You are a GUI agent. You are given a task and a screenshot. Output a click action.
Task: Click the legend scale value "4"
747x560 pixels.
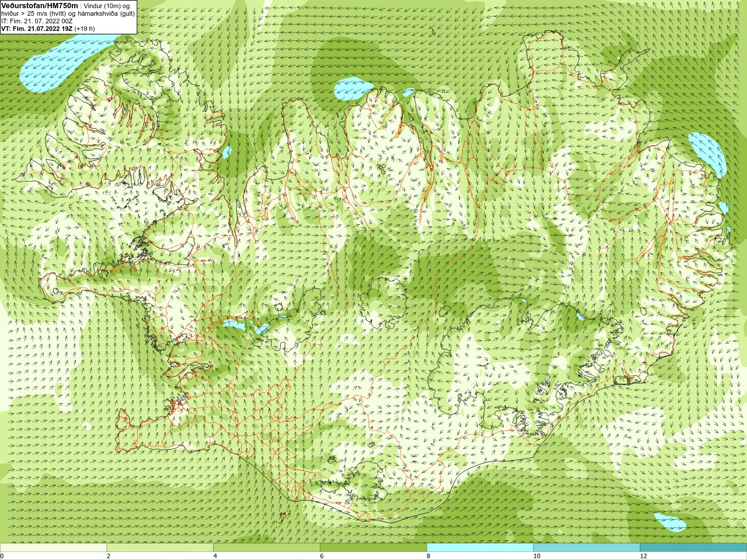215,556
